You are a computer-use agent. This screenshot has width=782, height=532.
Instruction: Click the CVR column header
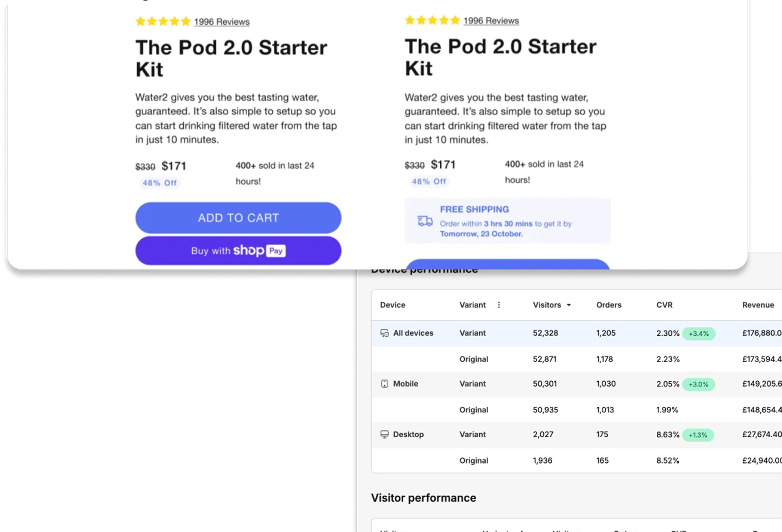click(x=664, y=305)
